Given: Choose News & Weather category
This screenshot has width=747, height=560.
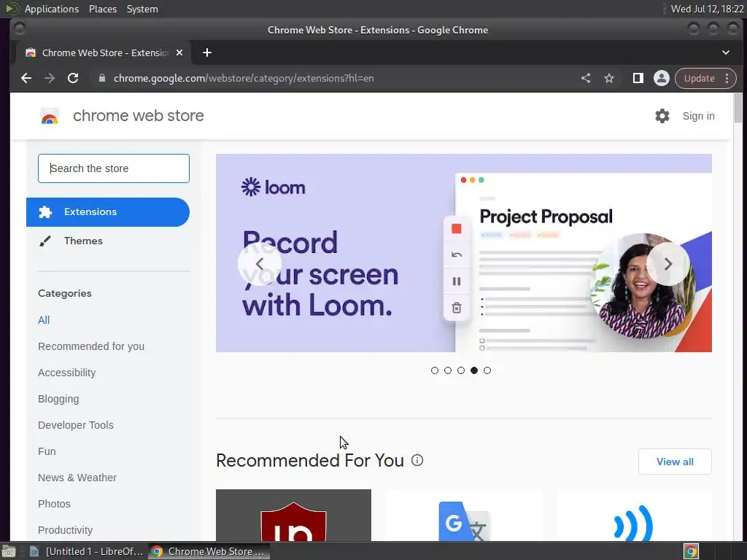Looking at the screenshot, I should (77, 477).
